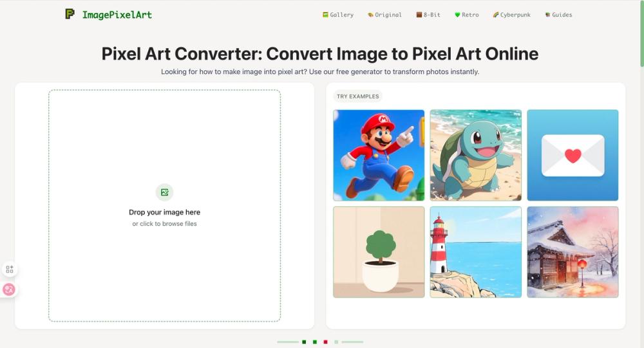
Task: Click the light green pixel dot below the panels
Action: pyautogui.click(x=336, y=342)
